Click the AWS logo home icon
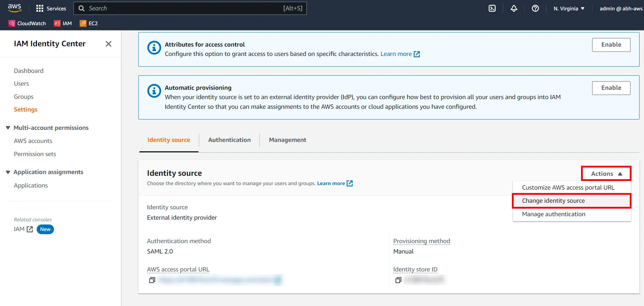Image resolution: width=644 pixels, height=306 pixels. click(15, 8)
